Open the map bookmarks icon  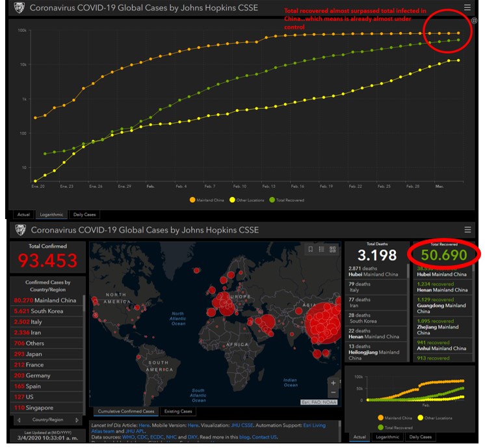tap(311, 250)
